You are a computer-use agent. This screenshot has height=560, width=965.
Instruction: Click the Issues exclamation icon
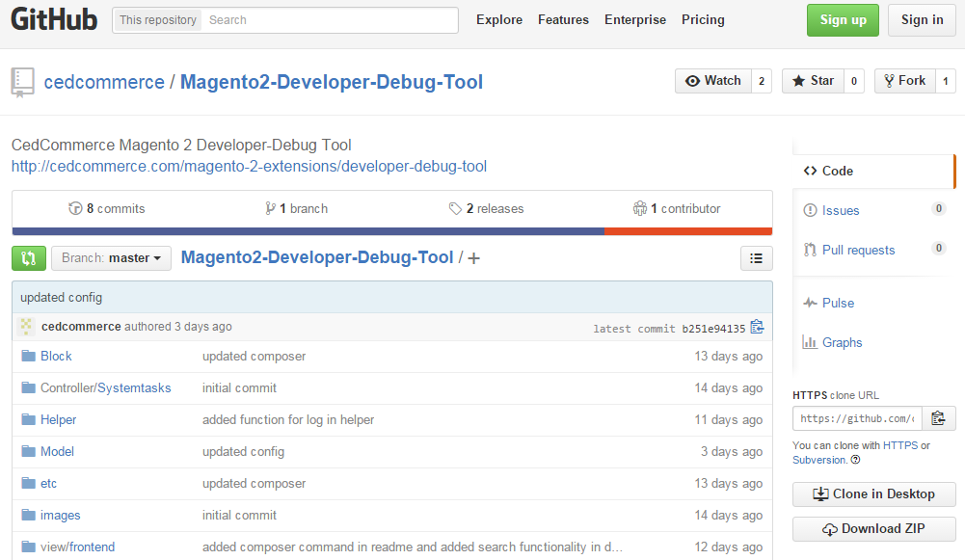click(810, 210)
